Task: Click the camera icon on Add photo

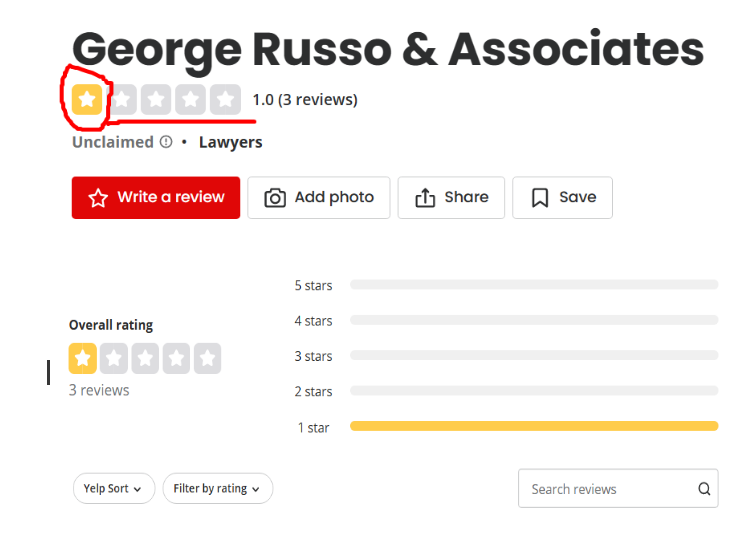Action: (x=275, y=198)
